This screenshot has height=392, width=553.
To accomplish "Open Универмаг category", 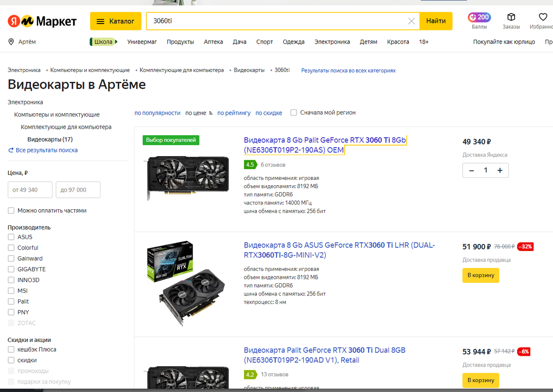I will (142, 42).
